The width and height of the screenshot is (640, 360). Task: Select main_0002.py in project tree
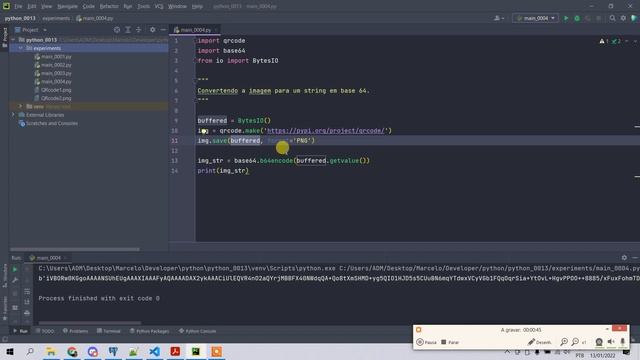tap(56, 65)
